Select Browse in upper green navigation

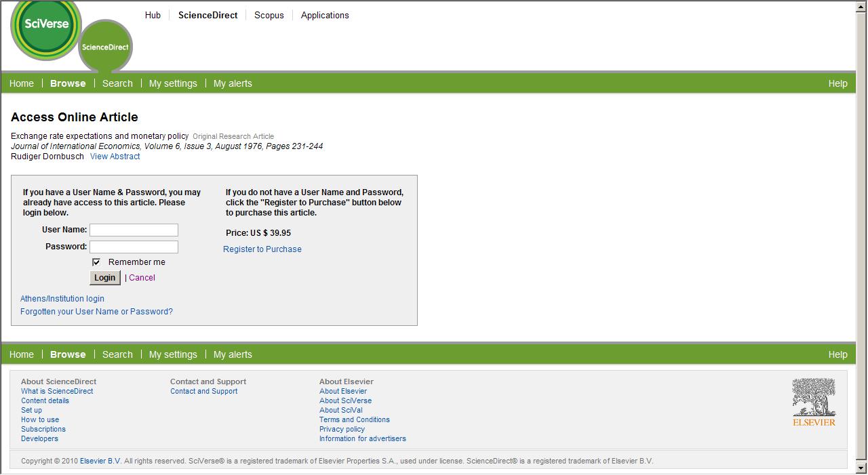[68, 83]
